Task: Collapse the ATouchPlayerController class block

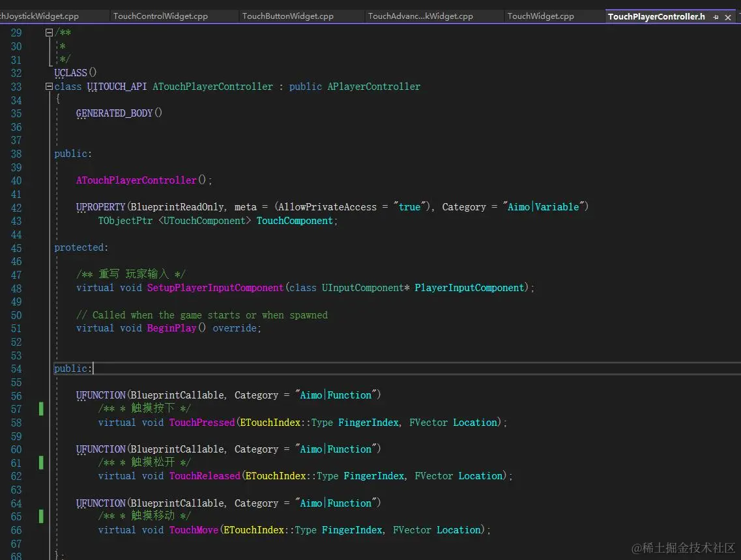Action: click(49, 87)
